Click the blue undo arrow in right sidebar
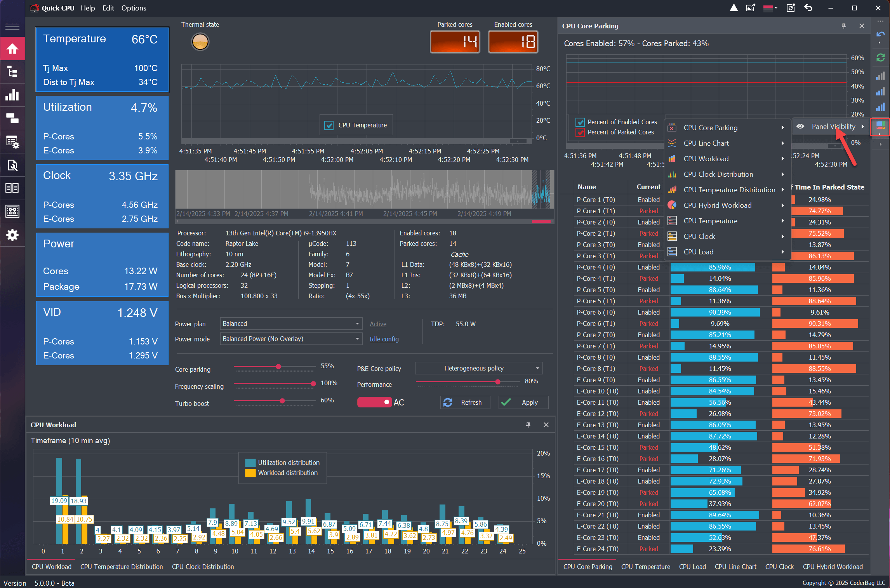890x588 pixels. (881, 34)
